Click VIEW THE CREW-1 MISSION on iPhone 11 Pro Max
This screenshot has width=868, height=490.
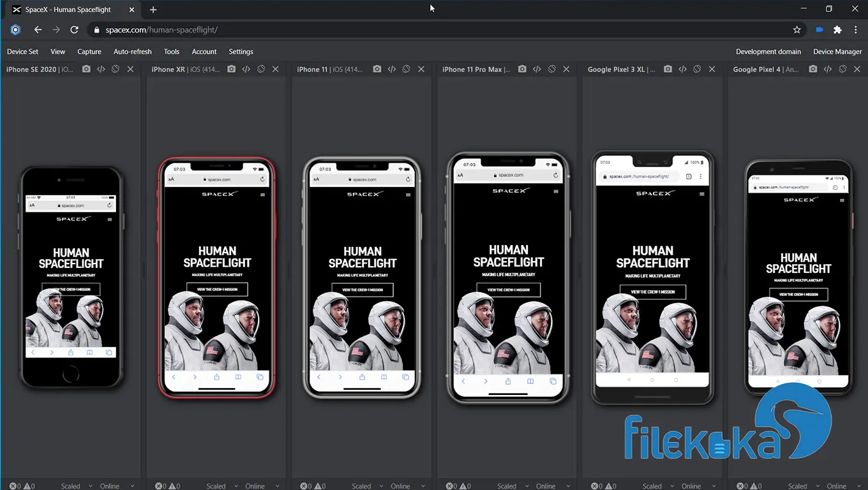(509, 290)
